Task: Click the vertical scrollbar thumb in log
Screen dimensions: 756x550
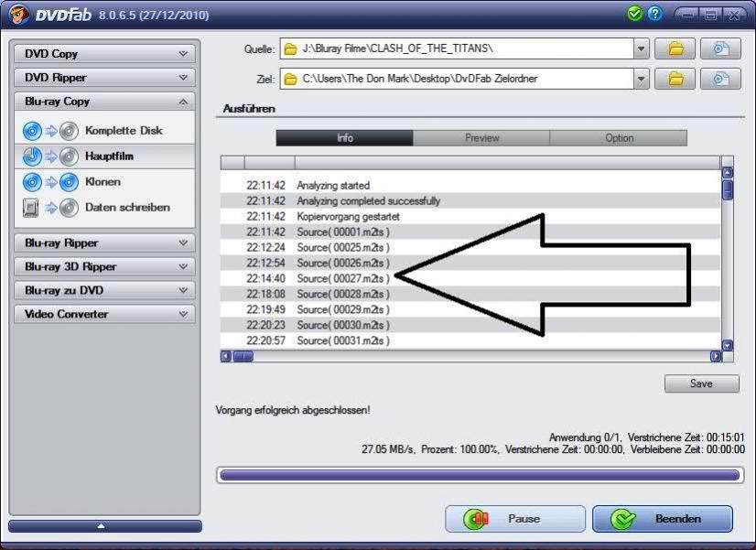Action: click(728, 189)
